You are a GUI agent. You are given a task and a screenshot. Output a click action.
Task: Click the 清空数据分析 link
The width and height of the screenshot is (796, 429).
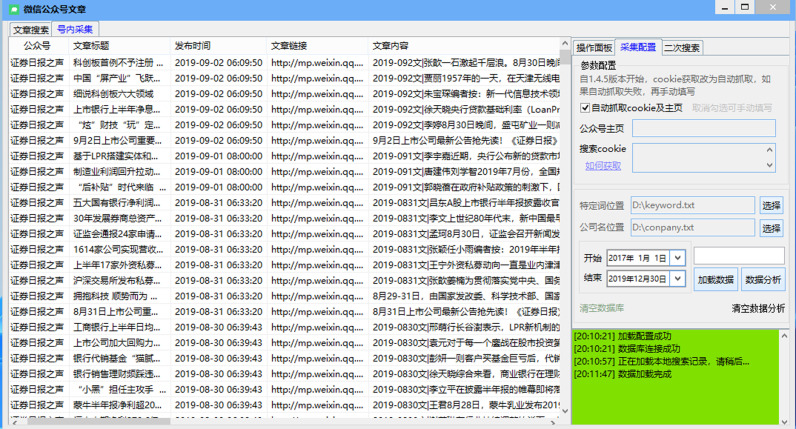pos(758,308)
